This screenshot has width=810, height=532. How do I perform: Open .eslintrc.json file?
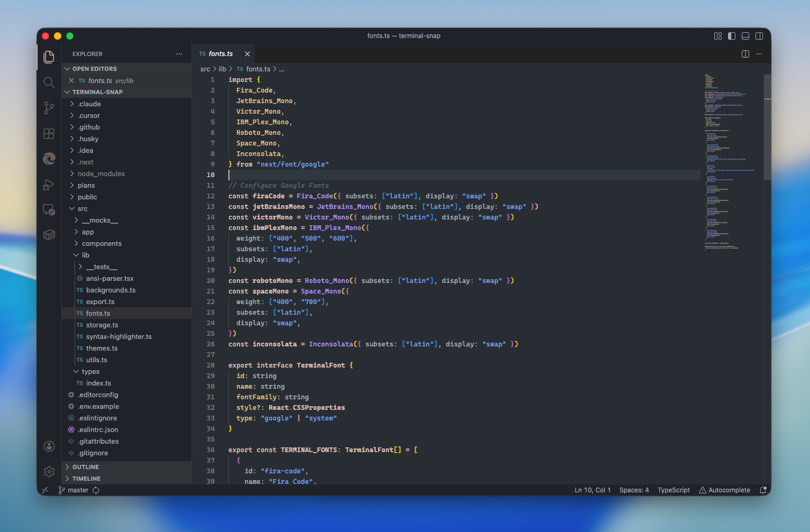click(x=126, y=430)
